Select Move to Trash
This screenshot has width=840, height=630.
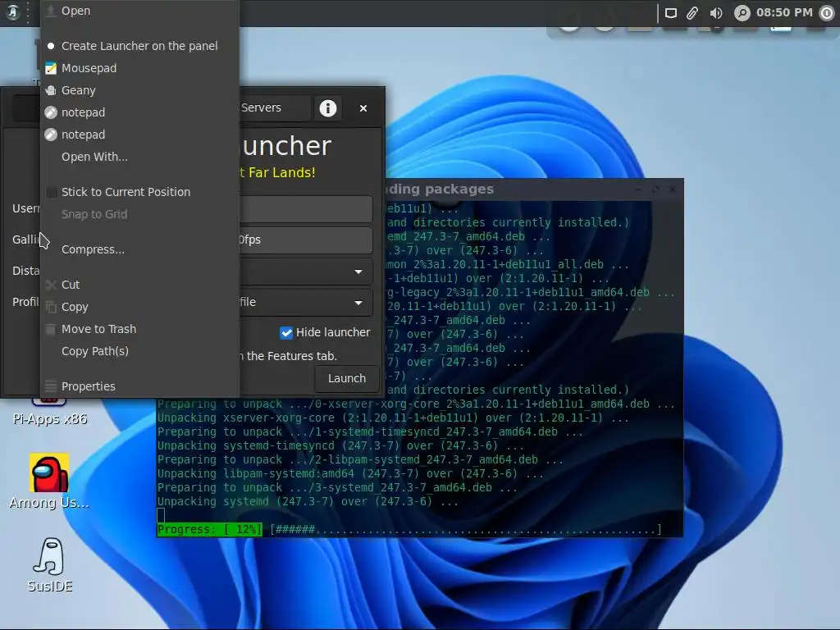point(139,329)
